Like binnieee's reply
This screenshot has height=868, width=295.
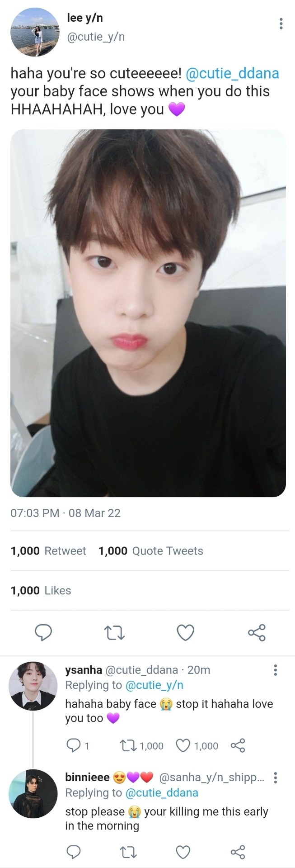(x=183, y=852)
